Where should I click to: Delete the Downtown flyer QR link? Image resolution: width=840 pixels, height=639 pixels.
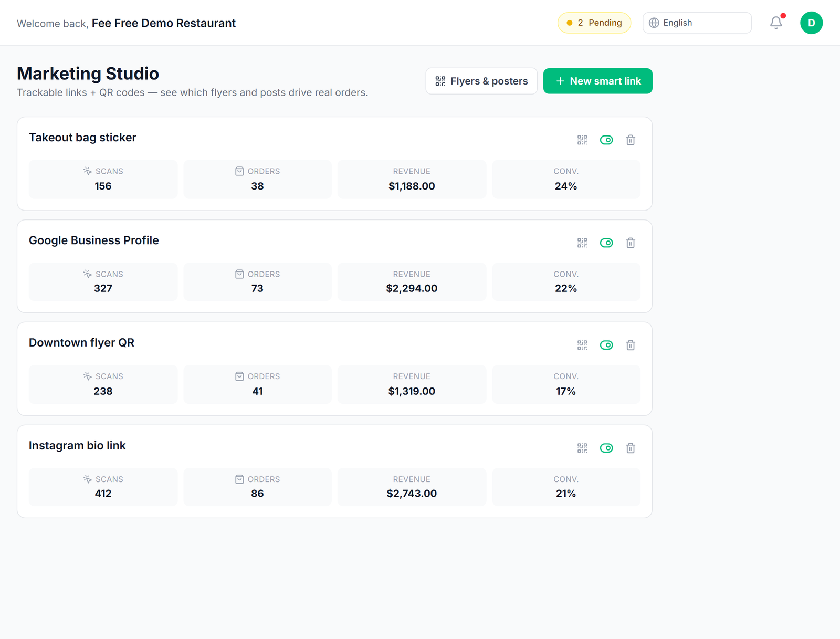pyautogui.click(x=631, y=345)
